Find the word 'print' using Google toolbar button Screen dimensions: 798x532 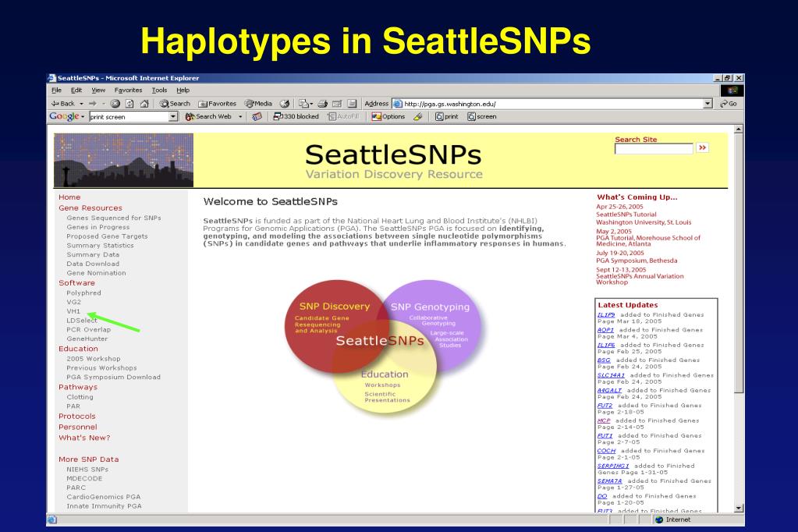tap(447, 116)
